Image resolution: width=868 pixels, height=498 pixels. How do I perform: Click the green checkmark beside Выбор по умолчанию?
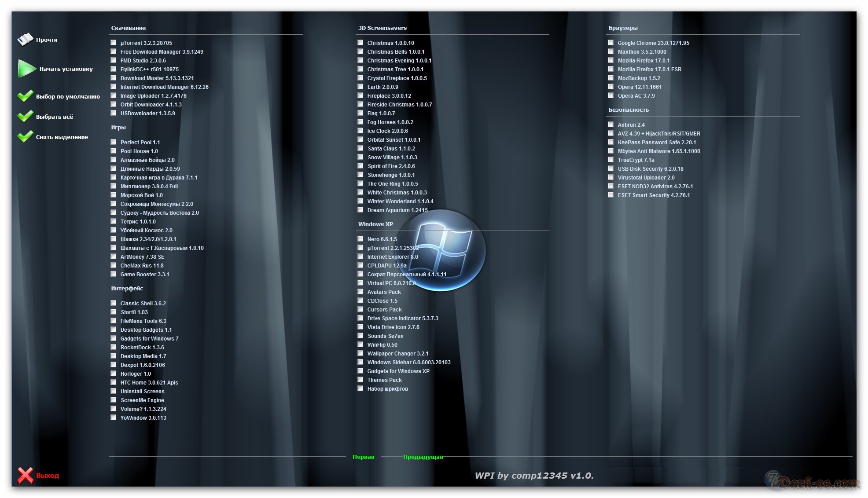point(25,96)
